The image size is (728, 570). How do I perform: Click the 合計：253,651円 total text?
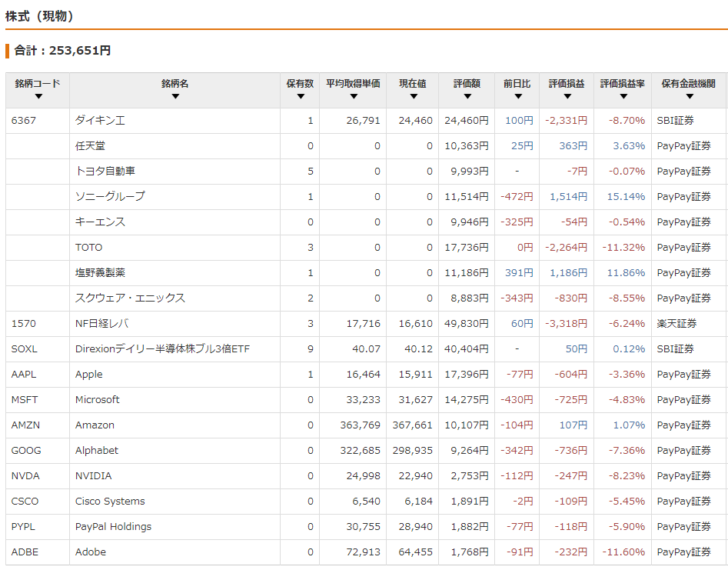coord(62,50)
